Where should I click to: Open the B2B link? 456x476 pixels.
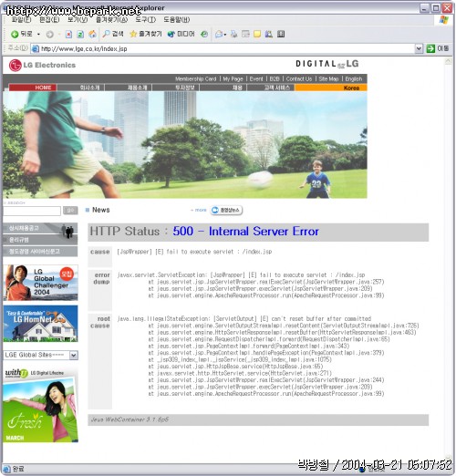275,79
